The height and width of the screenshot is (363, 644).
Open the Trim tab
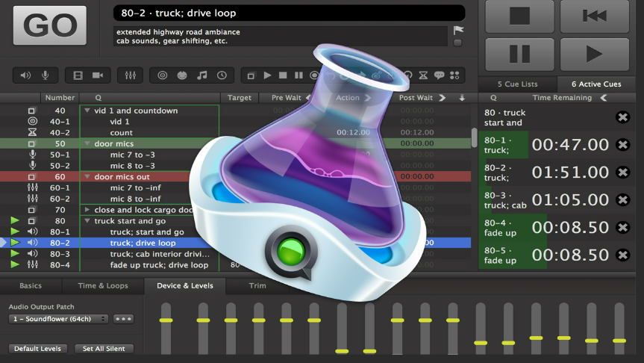click(x=257, y=286)
